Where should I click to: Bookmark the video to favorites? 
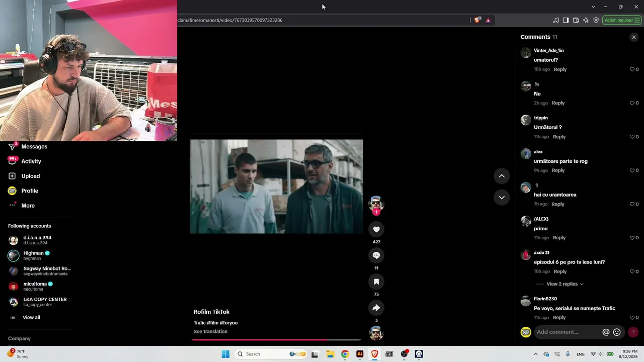(376, 282)
